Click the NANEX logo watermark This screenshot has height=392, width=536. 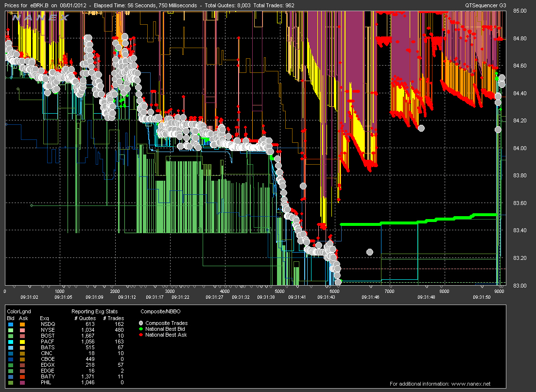pos(41,17)
